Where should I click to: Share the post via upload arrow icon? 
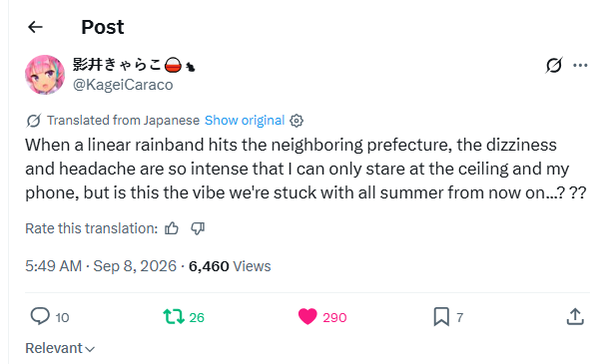pyautogui.click(x=575, y=317)
